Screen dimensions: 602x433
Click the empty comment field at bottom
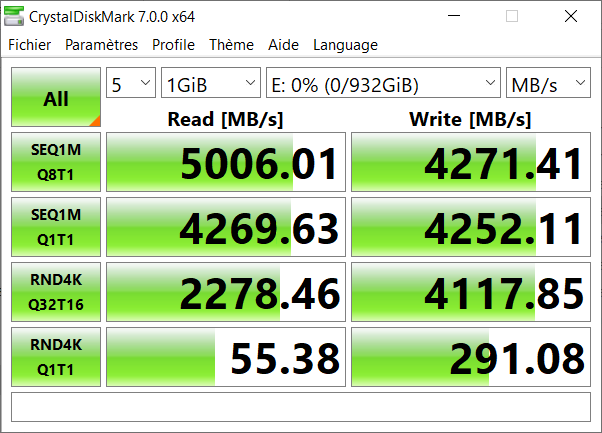(301, 407)
